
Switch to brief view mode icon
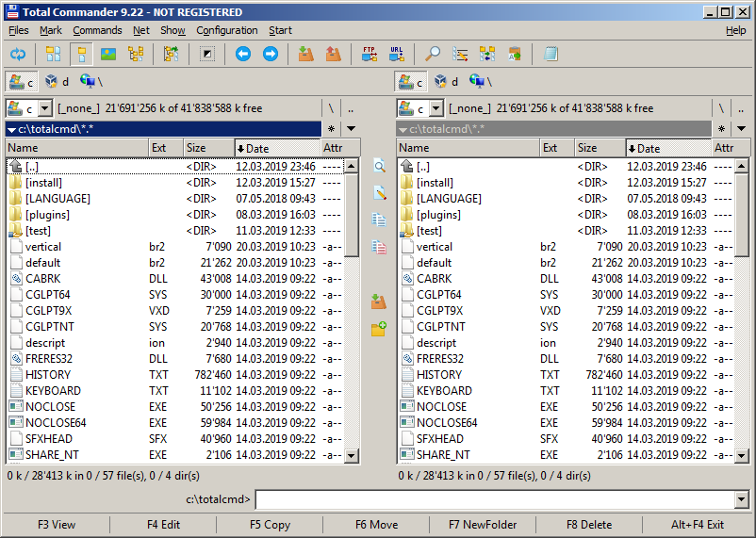pyautogui.click(x=54, y=54)
